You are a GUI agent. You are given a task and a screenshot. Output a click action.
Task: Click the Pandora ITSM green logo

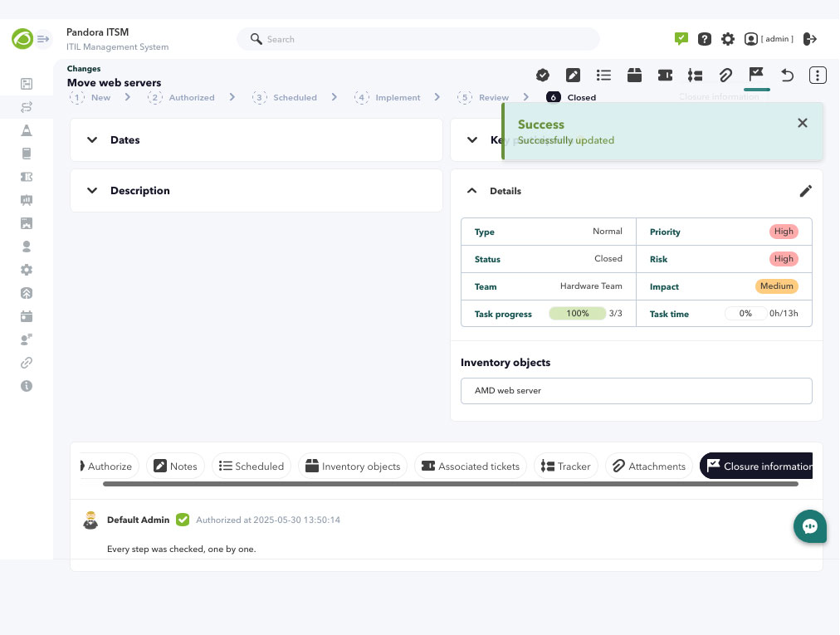(x=22, y=39)
